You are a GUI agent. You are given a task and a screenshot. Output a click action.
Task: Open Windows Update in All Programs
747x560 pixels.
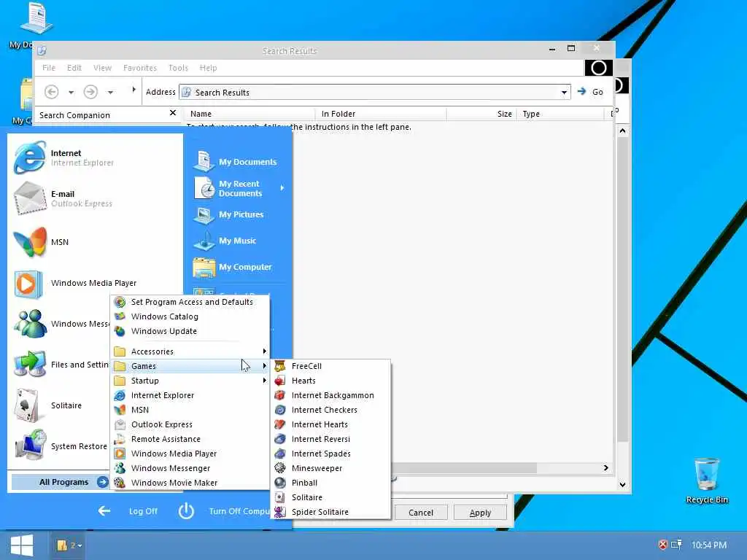click(190, 331)
